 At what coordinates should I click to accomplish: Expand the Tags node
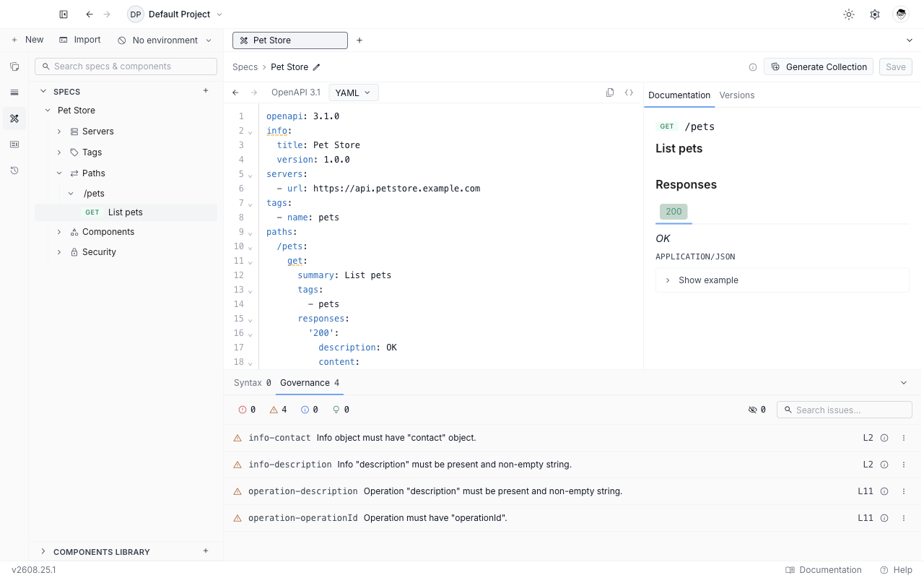pyautogui.click(x=59, y=152)
